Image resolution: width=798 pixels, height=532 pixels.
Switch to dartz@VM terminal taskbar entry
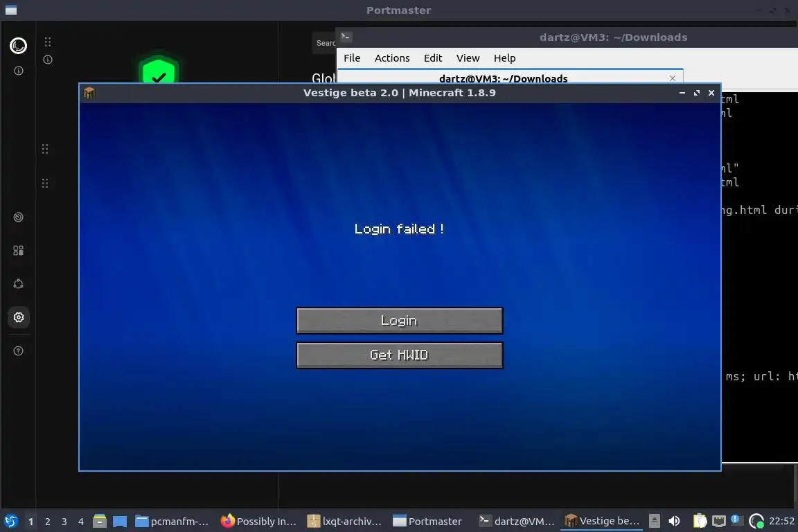coord(517,521)
